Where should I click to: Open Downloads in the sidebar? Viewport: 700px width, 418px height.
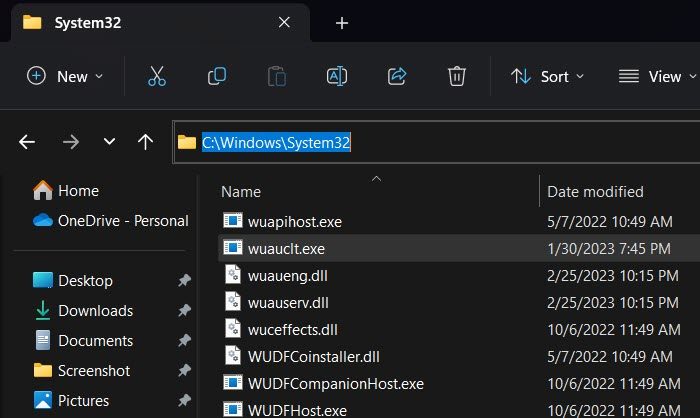(95, 310)
